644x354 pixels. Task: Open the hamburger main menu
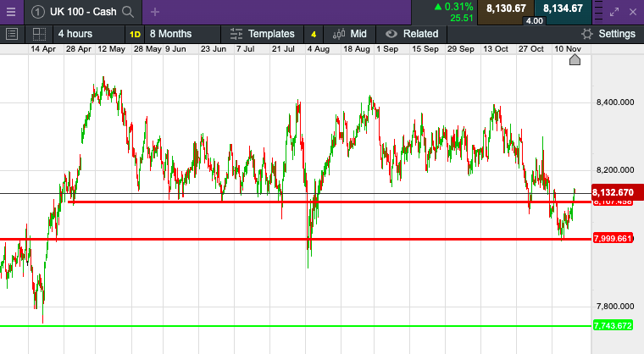(x=11, y=12)
